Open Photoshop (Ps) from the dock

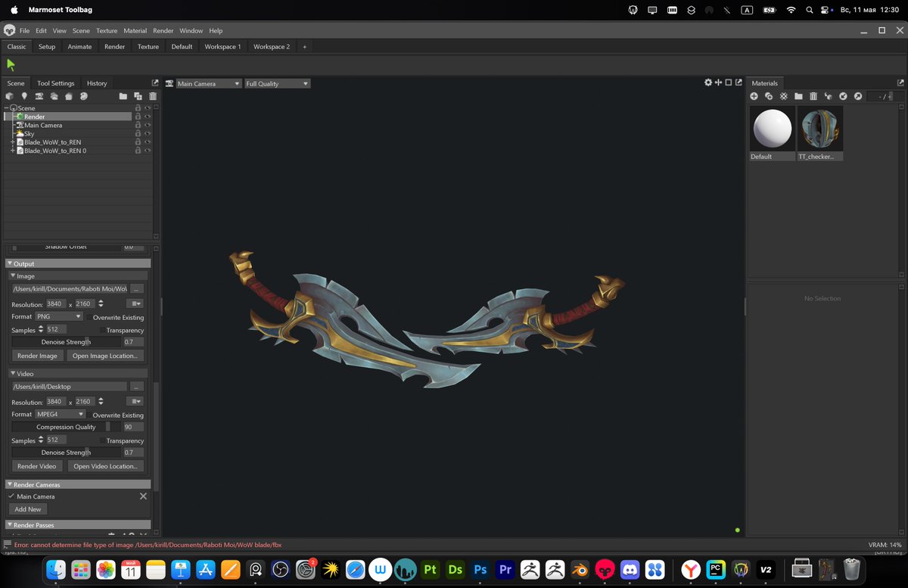point(480,569)
